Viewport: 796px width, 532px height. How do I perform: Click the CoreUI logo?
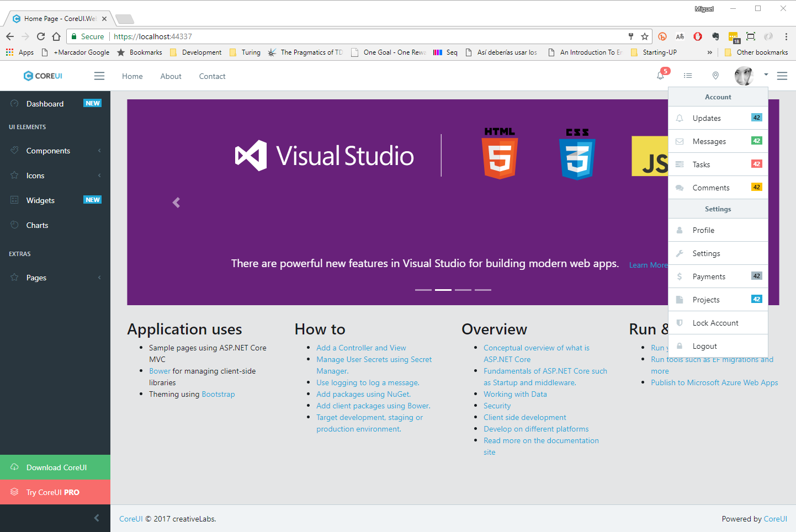pyautogui.click(x=43, y=76)
